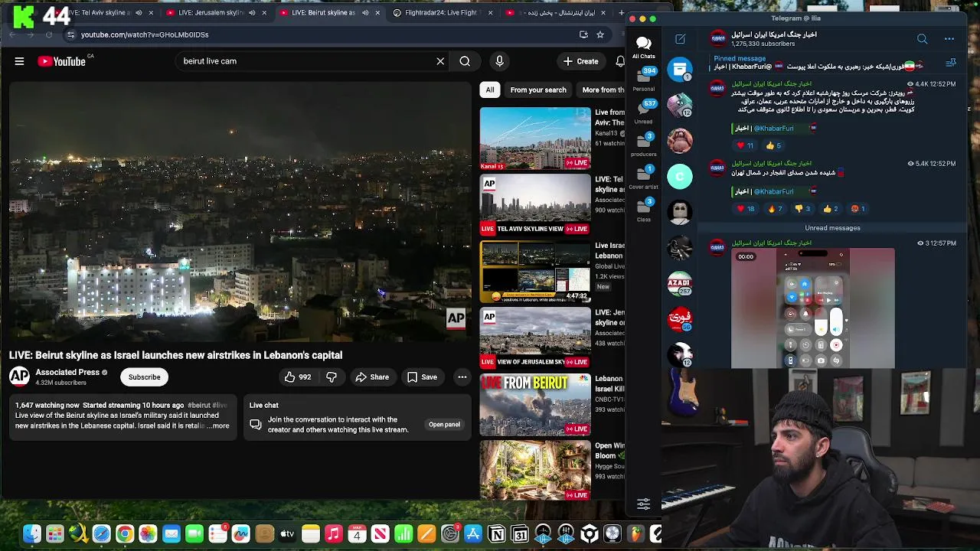Expand video description with ...more
980x551 pixels.
click(x=219, y=425)
